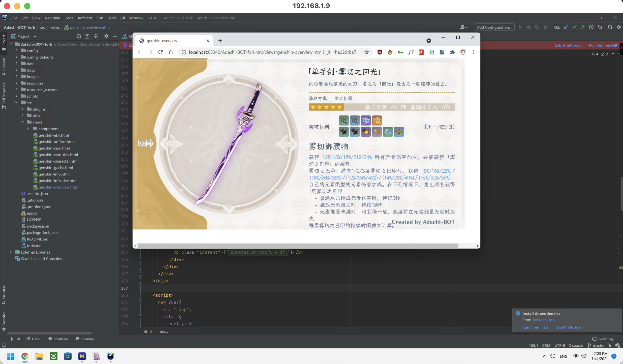Screen dimensions: 623x364
Task: Open Search Everywhere with the magnifier icon
Action: (x=610, y=27)
